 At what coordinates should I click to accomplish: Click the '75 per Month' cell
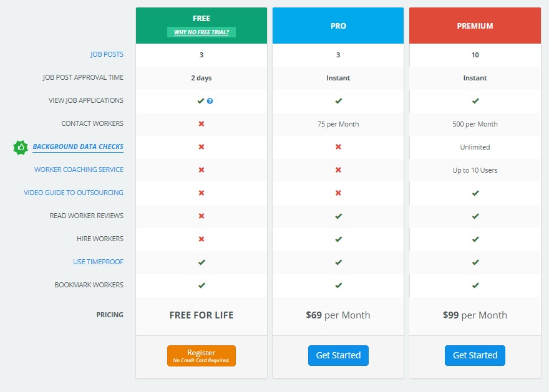338,124
